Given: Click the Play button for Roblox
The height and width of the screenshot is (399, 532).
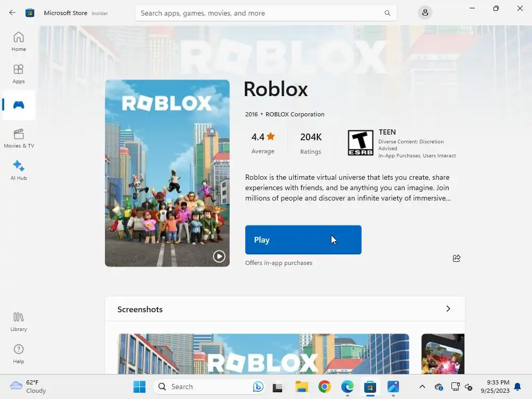Looking at the screenshot, I should coord(303,240).
